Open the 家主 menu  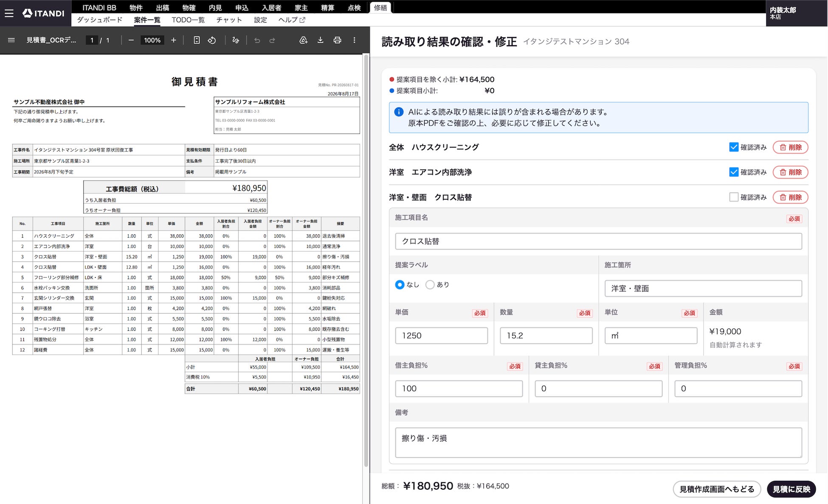pos(301,8)
